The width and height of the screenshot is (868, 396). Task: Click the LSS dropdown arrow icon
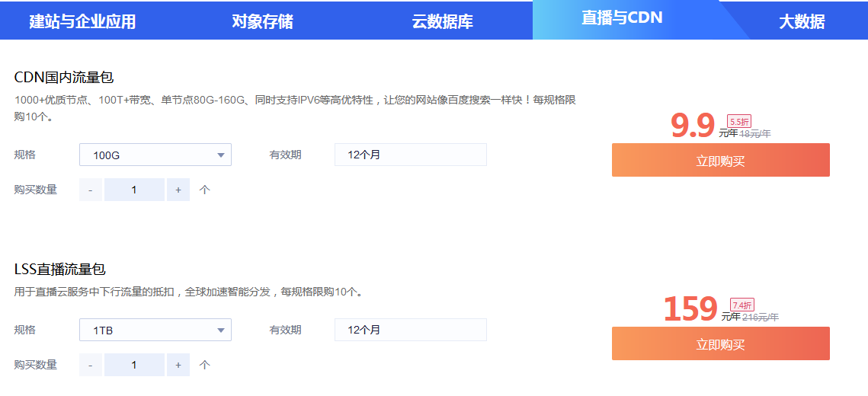pos(221,331)
